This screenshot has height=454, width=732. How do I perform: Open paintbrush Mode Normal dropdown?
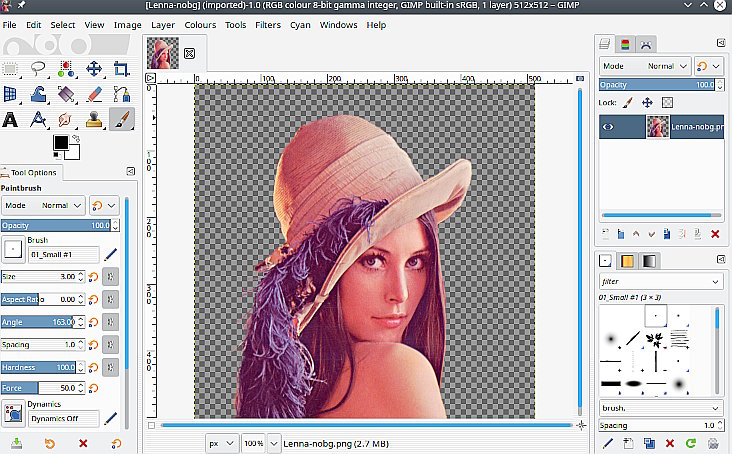[43, 205]
